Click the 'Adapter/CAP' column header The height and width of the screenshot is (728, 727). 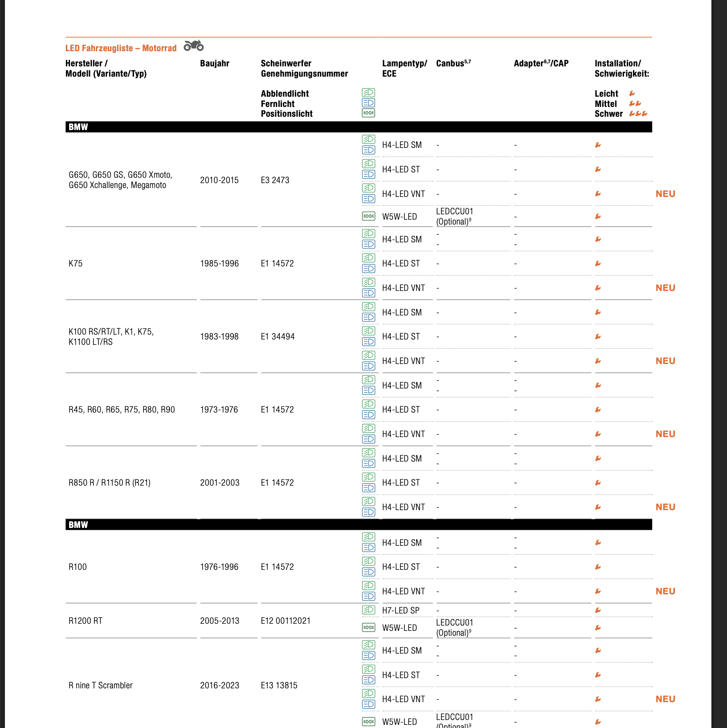(541, 63)
